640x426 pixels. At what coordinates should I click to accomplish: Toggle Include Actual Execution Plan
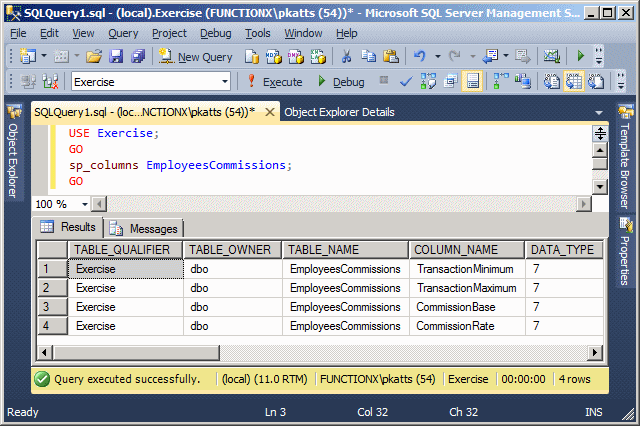coord(501,81)
